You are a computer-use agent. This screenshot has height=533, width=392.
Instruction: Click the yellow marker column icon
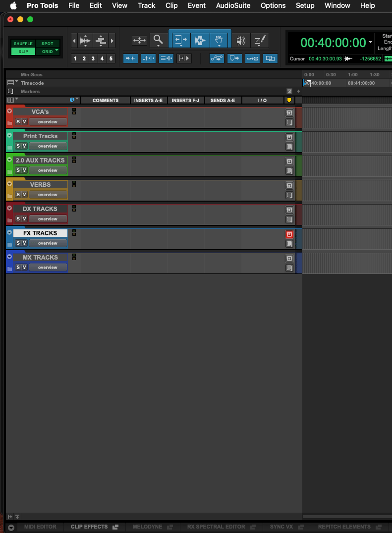289,100
